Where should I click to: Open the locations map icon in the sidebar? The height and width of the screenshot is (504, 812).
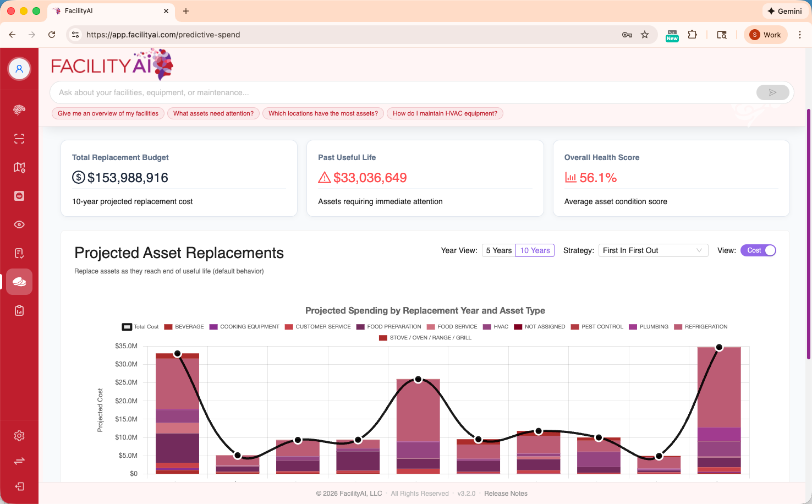point(19,167)
